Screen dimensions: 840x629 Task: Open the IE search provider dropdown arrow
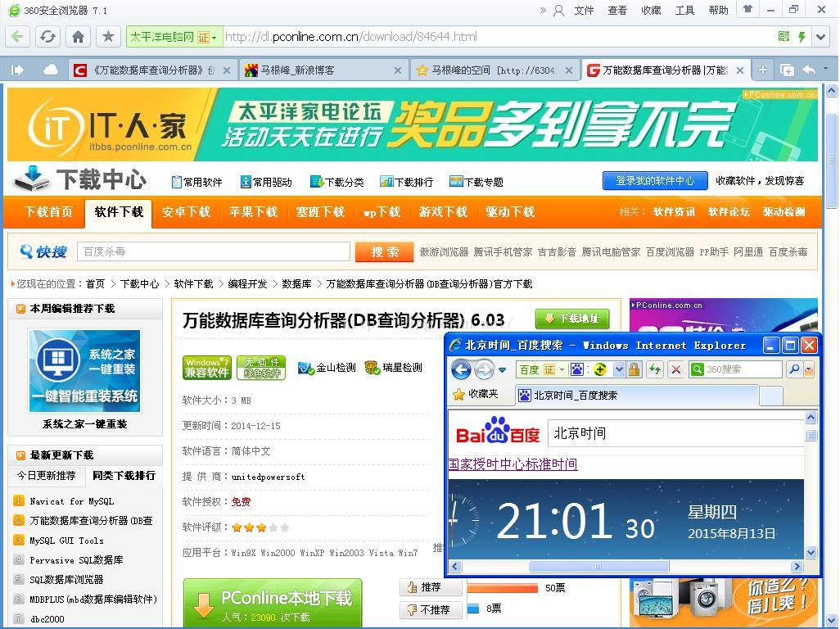(809, 369)
